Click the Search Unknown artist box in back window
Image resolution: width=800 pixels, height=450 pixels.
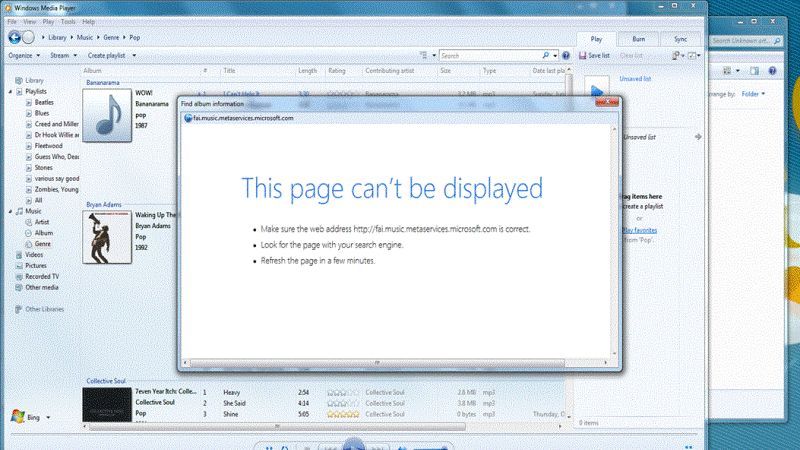745,40
